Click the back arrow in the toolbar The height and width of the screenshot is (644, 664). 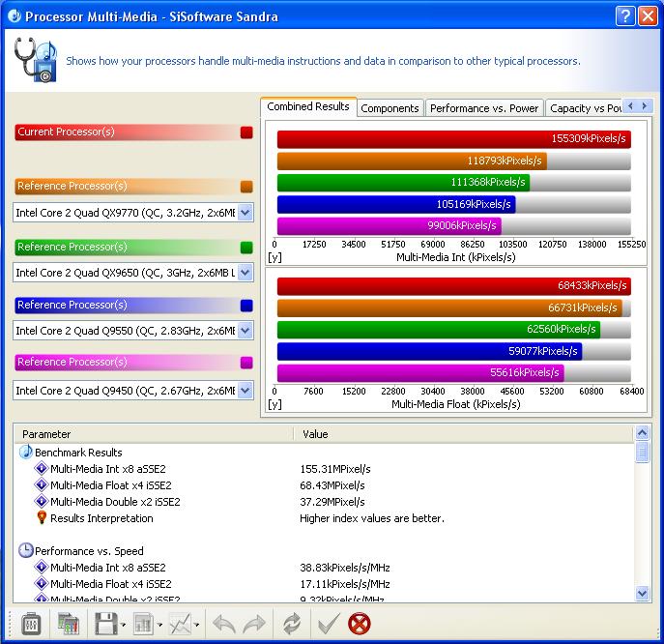[223, 624]
